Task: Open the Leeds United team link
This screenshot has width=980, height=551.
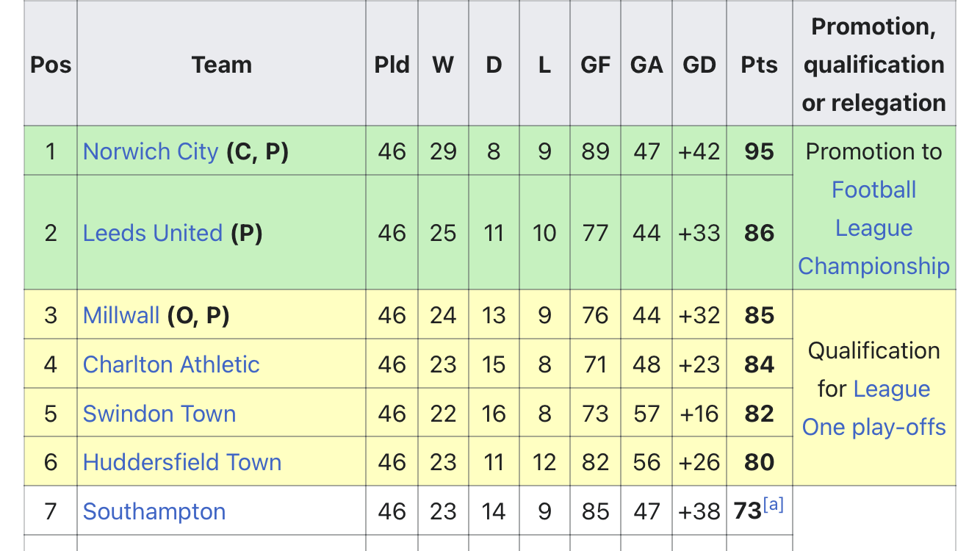Action: click(x=153, y=233)
